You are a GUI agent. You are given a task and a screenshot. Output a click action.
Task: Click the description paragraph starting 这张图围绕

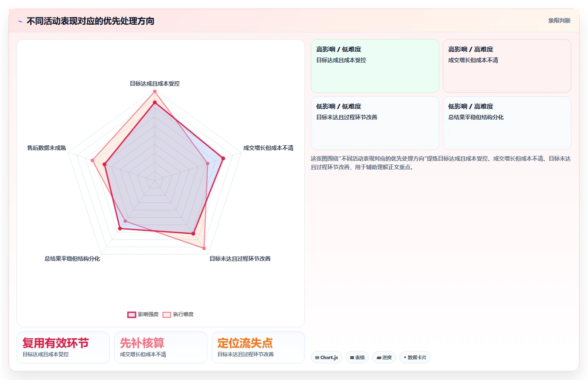(441, 163)
